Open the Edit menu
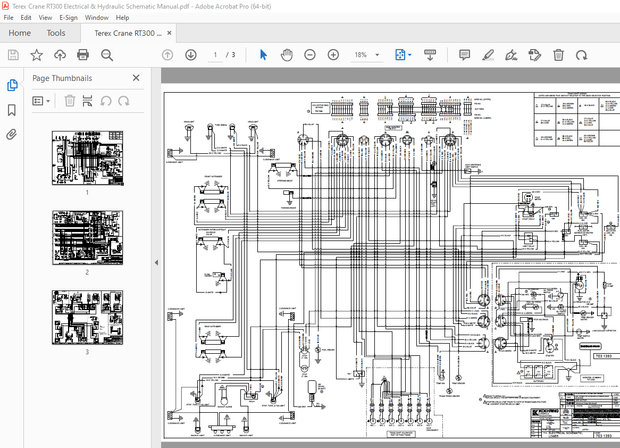The height and width of the screenshot is (448, 620). tap(26, 18)
